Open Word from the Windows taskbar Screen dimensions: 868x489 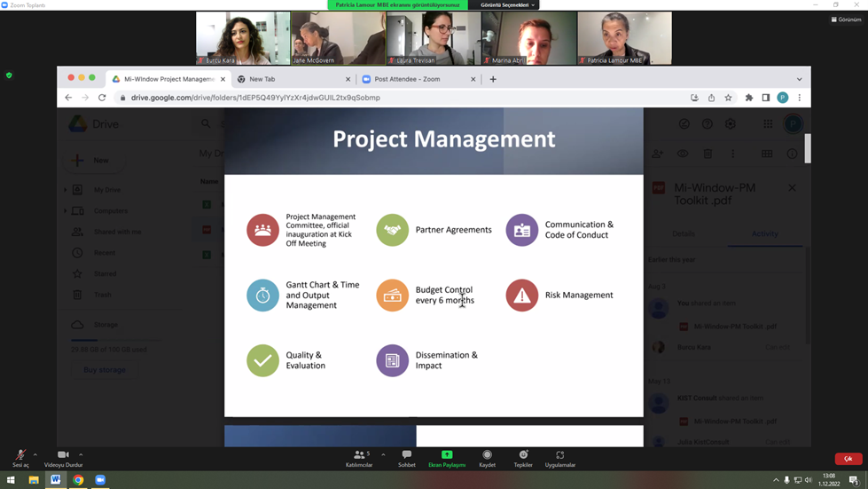tap(56, 480)
